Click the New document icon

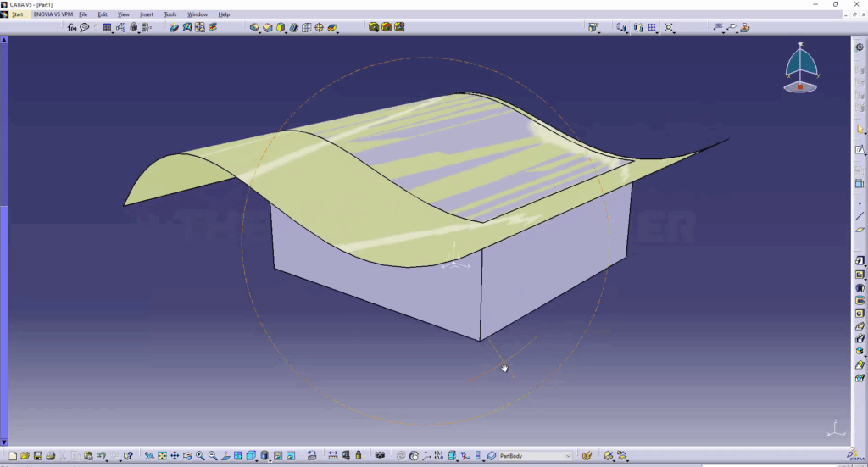13,456
